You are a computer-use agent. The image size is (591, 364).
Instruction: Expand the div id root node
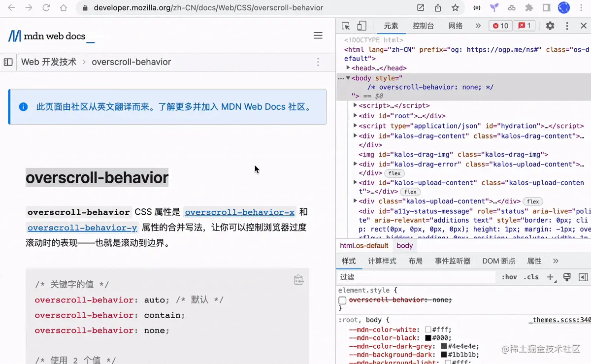pyautogui.click(x=356, y=116)
